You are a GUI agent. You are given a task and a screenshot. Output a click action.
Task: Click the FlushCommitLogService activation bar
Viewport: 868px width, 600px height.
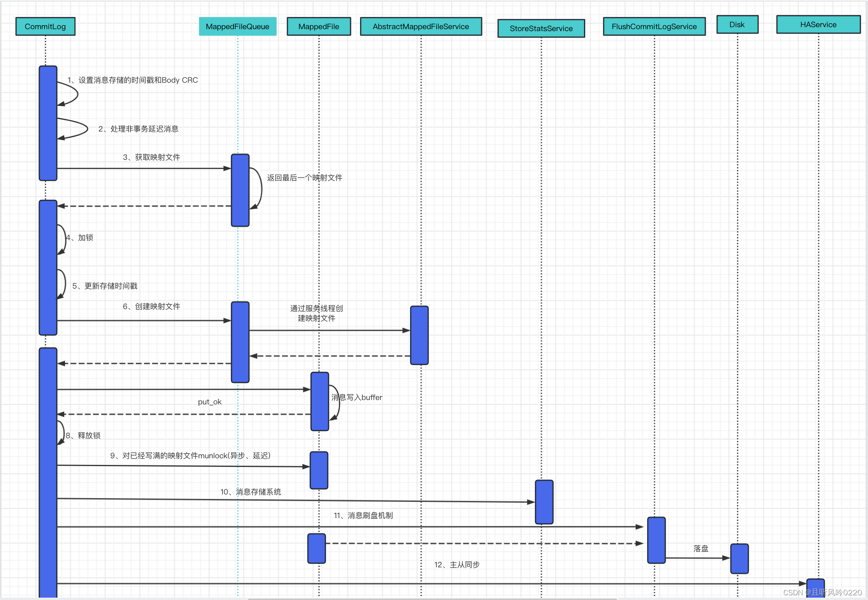pyautogui.click(x=657, y=540)
